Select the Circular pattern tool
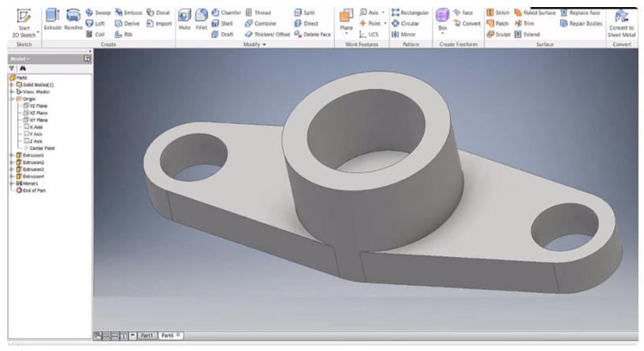Screen dimensions: 644x351 (405, 24)
